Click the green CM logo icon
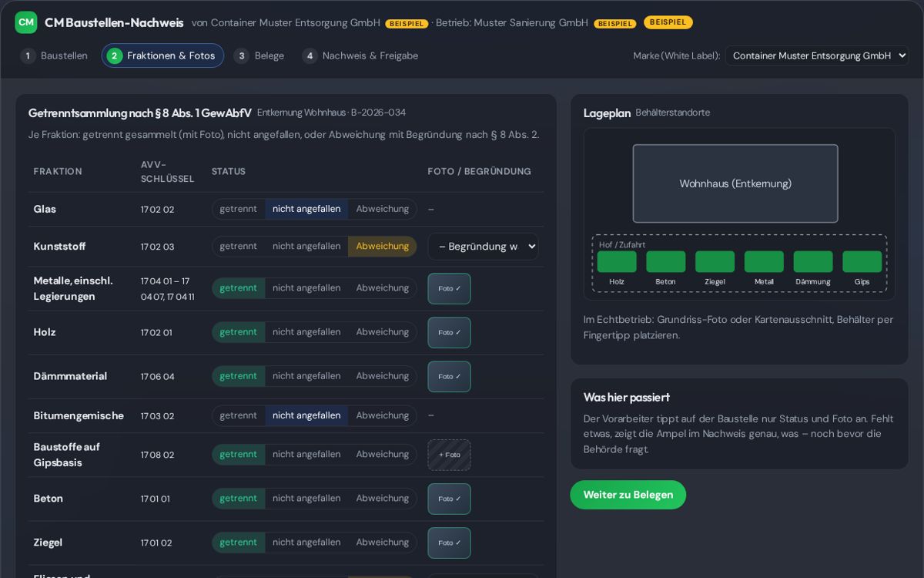 [x=26, y=22]
